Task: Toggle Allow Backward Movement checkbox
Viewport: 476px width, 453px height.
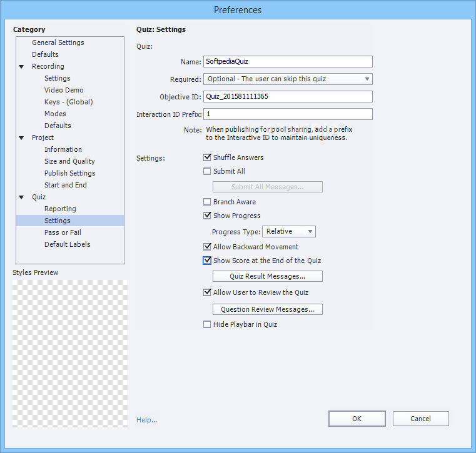Action: point(207,247)
